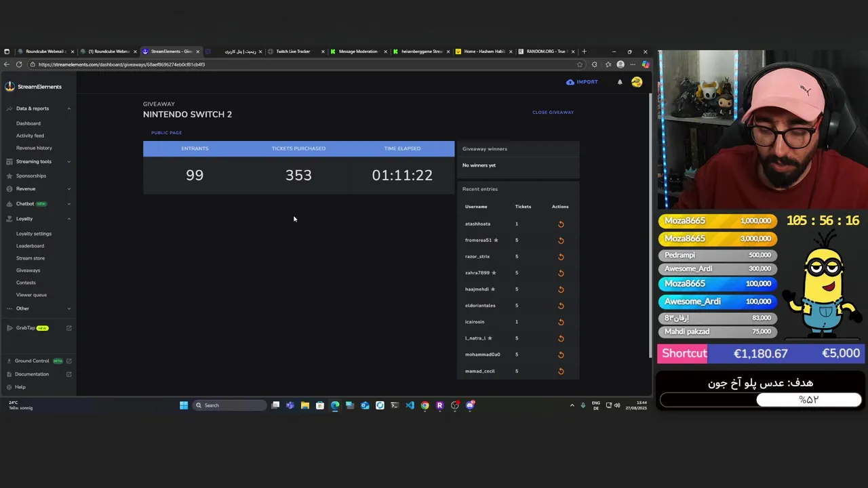Switch to the Message Moderation tab
The width and height of the screenshot is (868, 488).
click(x=357, y=52)
